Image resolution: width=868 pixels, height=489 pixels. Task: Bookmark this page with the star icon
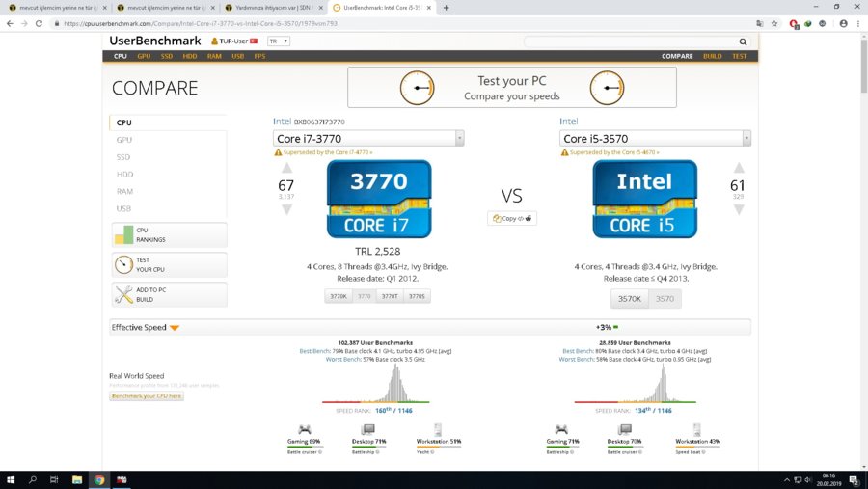(x=774, y=23)
